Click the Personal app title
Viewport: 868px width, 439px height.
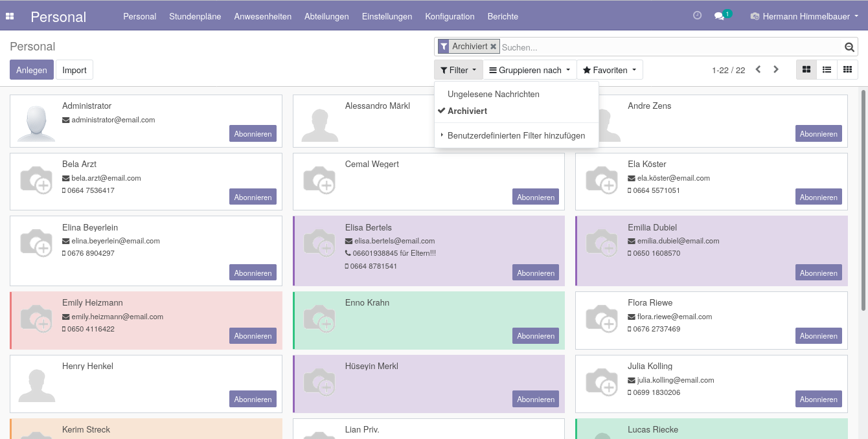tap(58, 17)
